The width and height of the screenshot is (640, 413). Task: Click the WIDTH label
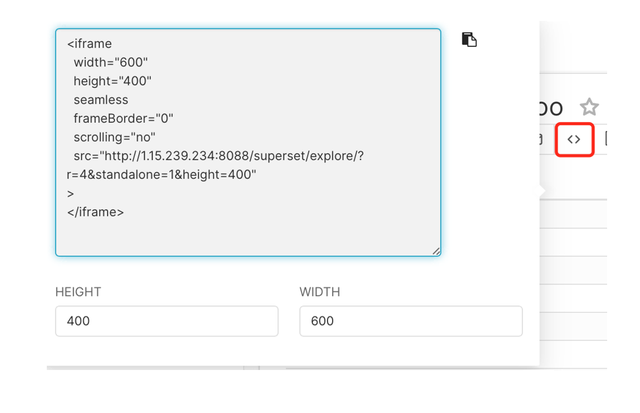click(x=319, y=292)
